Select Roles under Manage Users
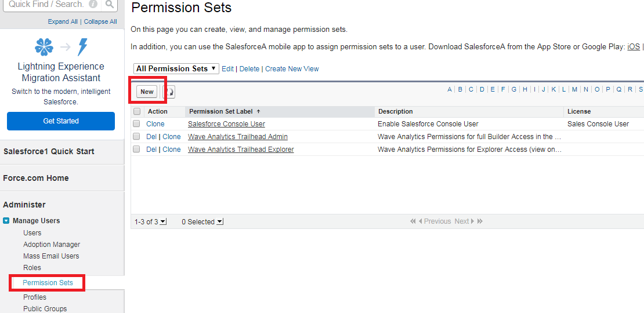Image resolution: width=644 pixels, height=313 pixels. (32, 268)
